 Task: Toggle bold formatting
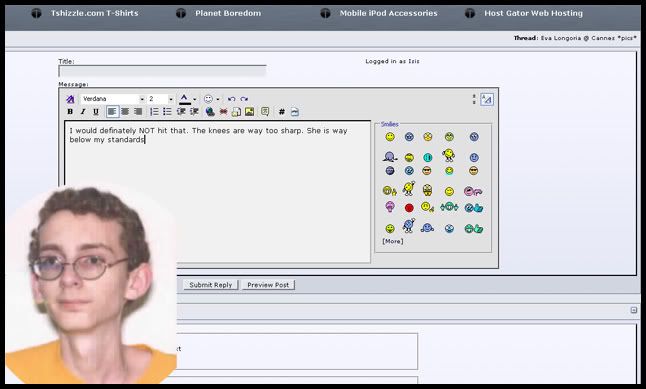[x=70, y=112]
